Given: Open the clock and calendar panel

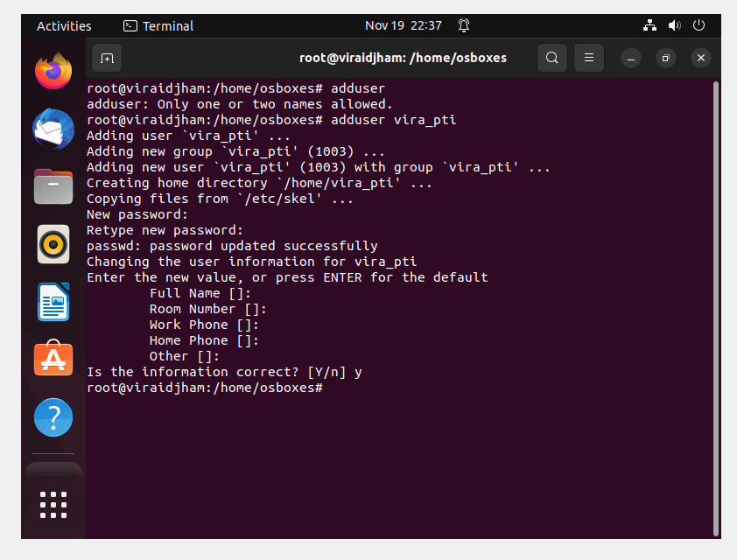Looking at the screenshot, I should tap(404, 25).
